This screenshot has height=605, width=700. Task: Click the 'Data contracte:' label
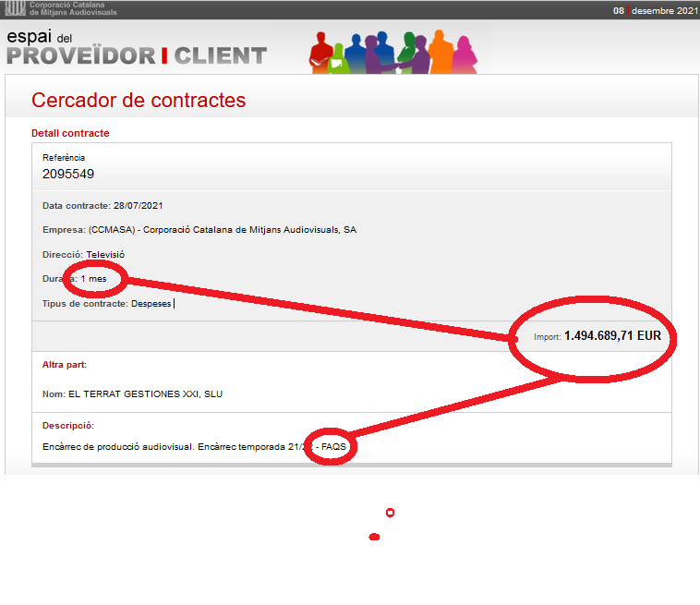[77, 206]
